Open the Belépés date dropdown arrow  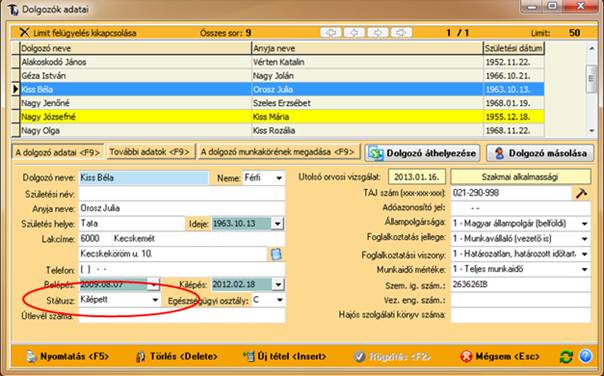154,284
